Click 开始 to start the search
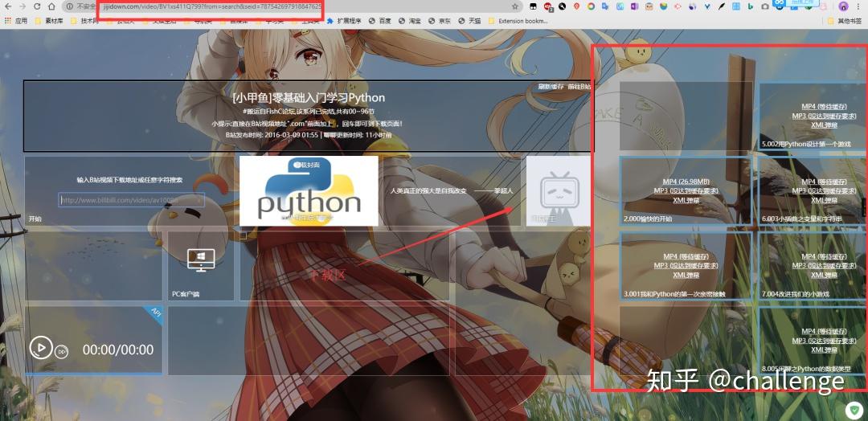 35,219
